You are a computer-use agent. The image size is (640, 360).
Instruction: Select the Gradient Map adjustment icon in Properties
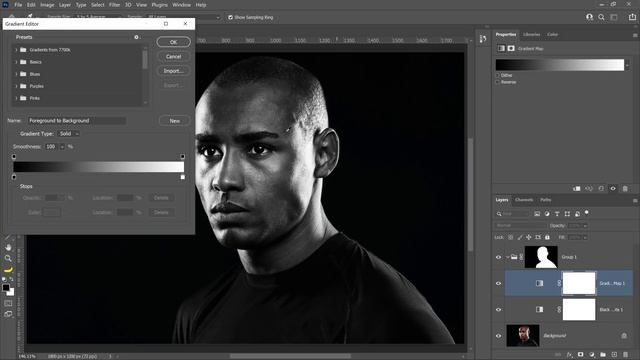coord(501,48)
